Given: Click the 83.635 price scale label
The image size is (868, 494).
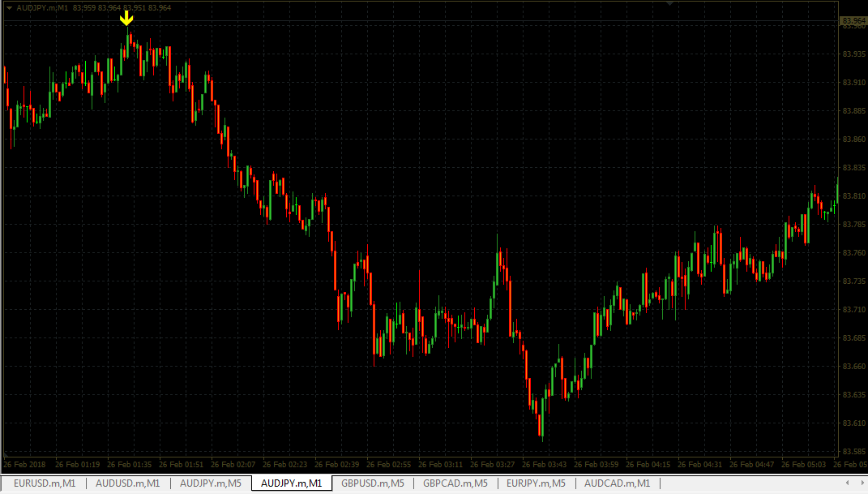Looking at the screenshot, I should (853, 395).
